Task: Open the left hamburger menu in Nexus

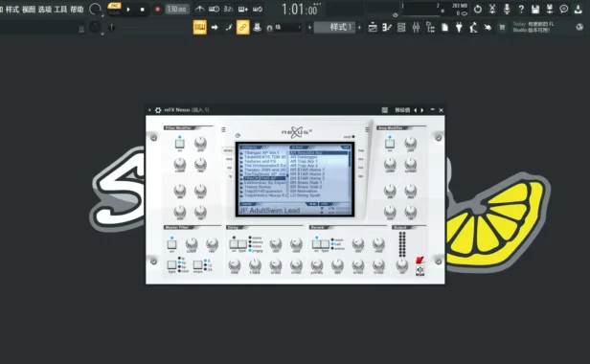Action: click(223, 129)
